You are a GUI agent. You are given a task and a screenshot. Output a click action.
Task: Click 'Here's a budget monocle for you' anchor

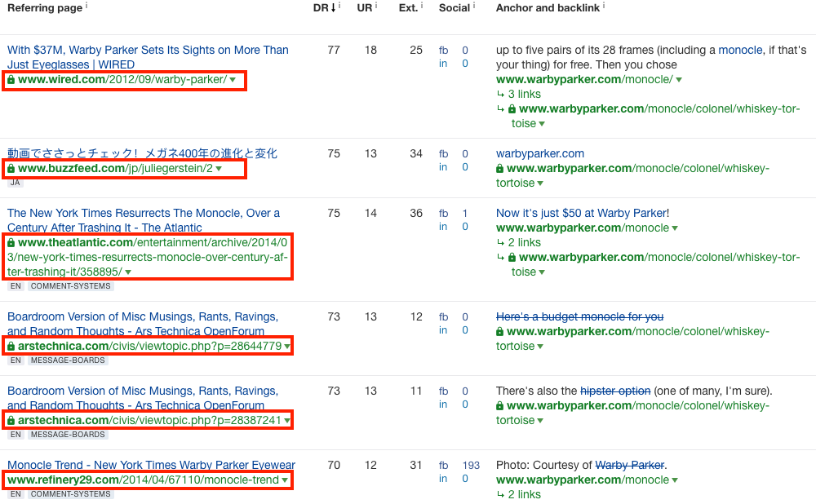[x=579, y=316]
